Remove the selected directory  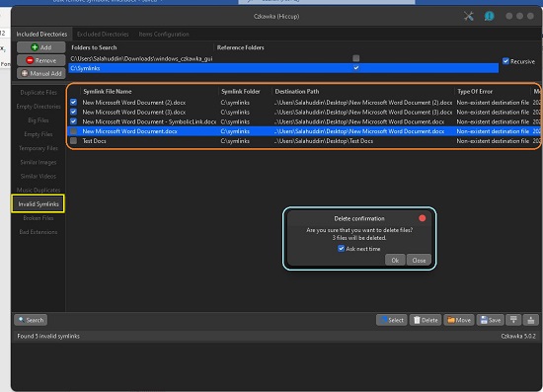pos(41,60)
